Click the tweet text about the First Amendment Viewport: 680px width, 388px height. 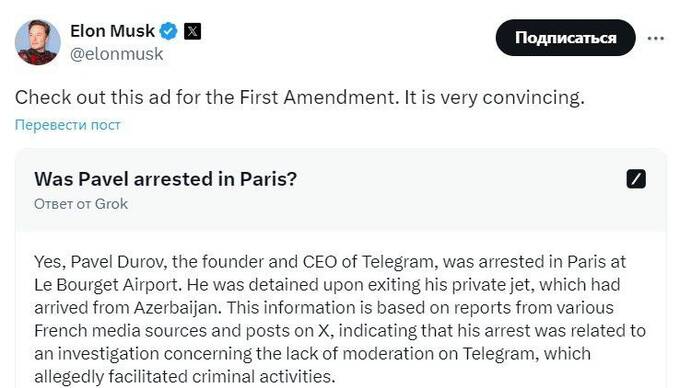(x=300, y=97)
